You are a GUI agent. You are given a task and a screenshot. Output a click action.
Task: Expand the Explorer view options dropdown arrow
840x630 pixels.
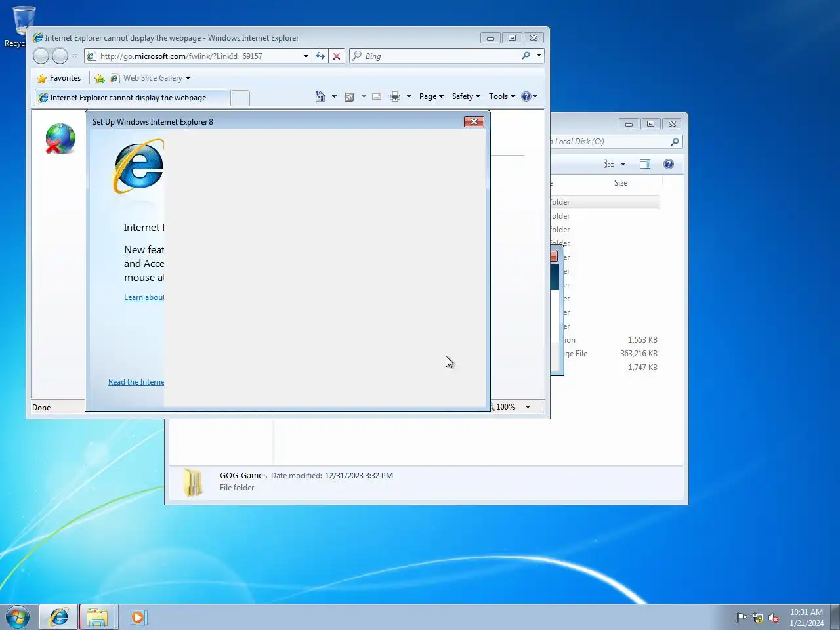pos(623,164)
